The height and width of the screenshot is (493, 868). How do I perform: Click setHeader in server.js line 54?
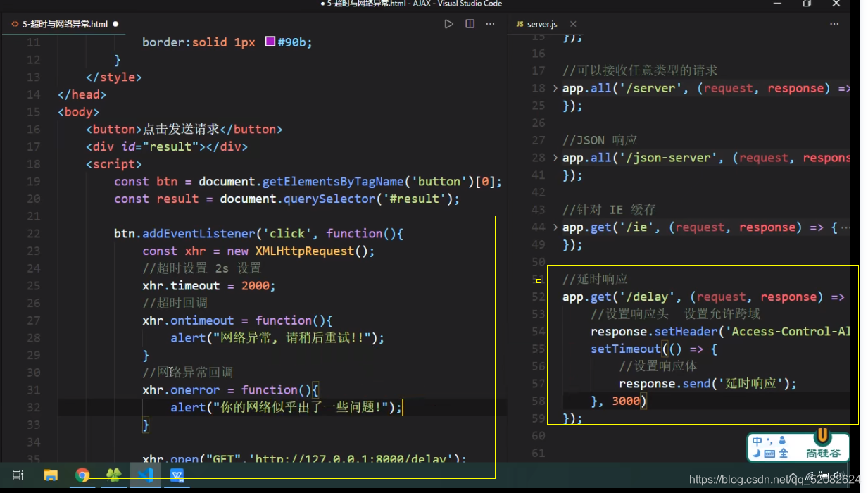point(686,332)
